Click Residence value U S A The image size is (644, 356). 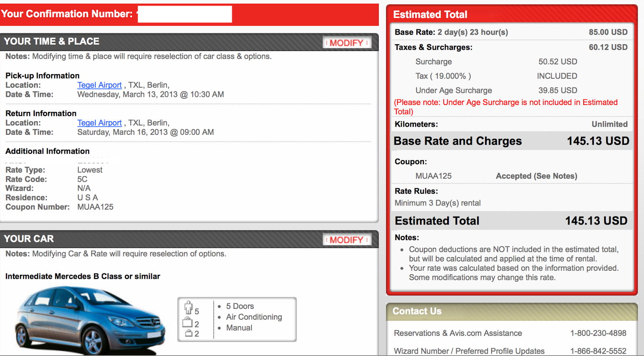click(87, 198)
